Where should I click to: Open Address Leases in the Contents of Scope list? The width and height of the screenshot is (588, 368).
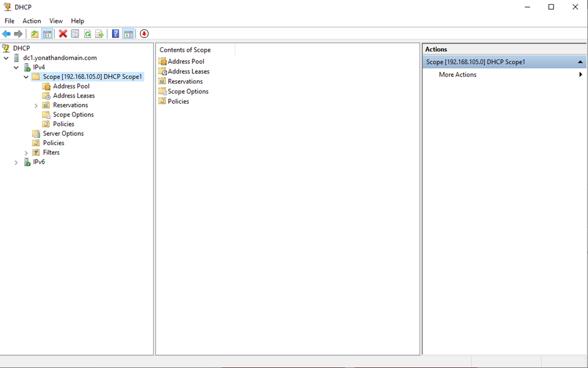pos(189,72)
